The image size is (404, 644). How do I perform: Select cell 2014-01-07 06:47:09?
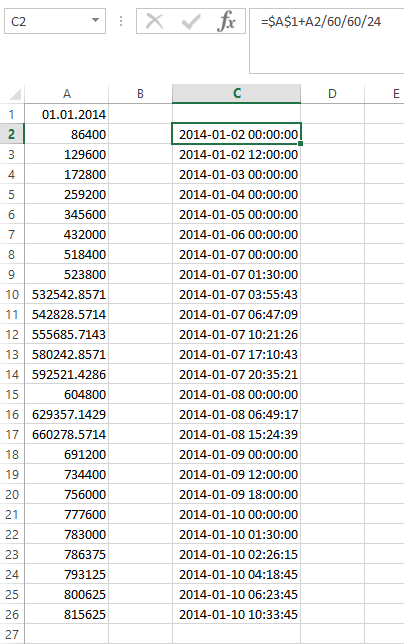[x=236, y=314]
